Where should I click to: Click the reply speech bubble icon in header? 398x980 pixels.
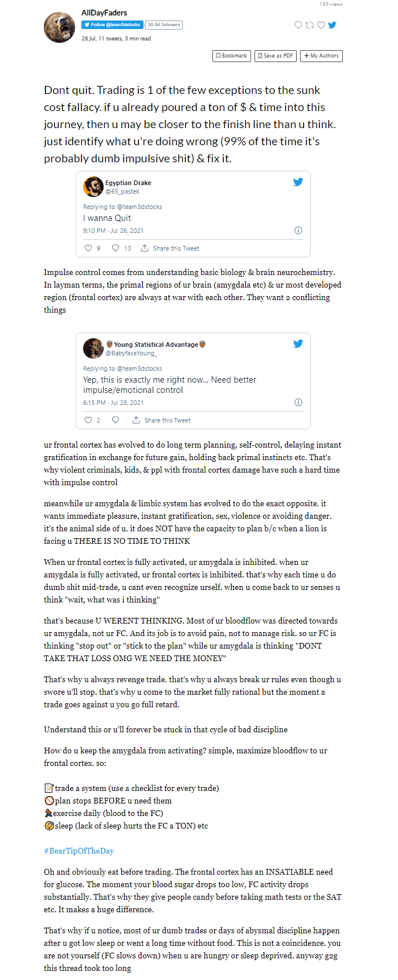coord(298,25)
